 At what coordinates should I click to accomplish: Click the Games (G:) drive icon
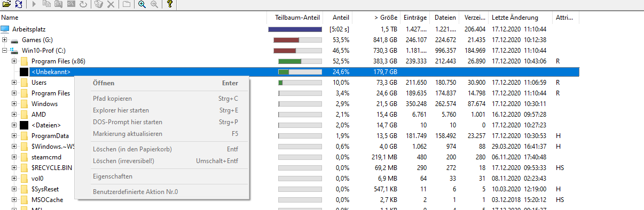pos(14,40)
